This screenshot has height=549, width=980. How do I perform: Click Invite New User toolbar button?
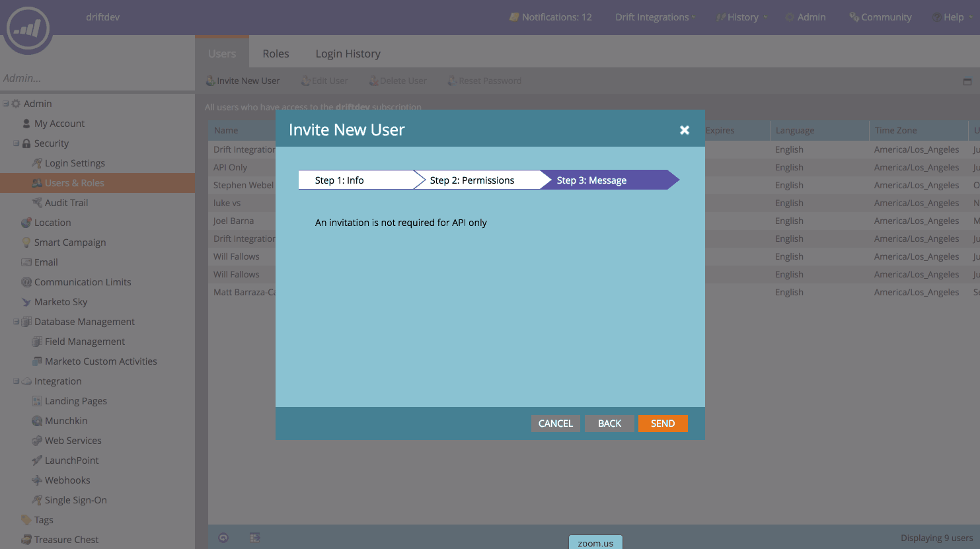(243, 81)
